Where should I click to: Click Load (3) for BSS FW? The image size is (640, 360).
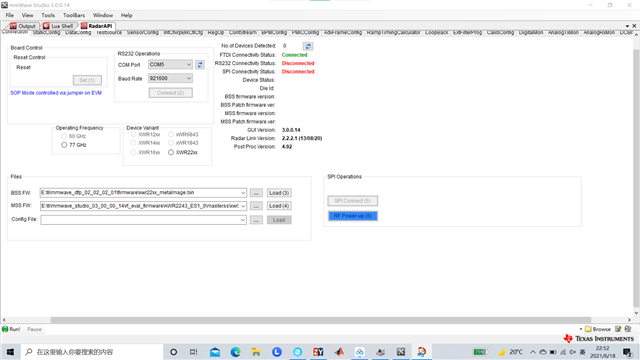coord(279,193)
